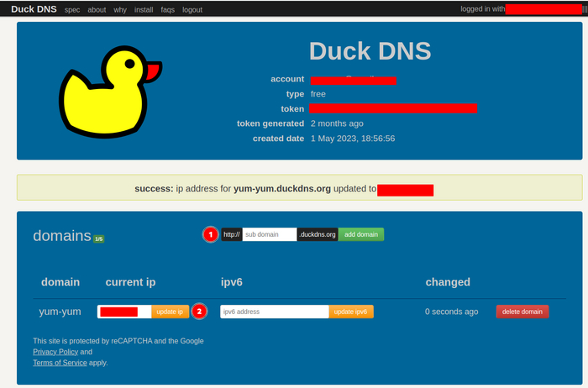
Task: Click the 1/5 domains count badge
Action: 98,239
